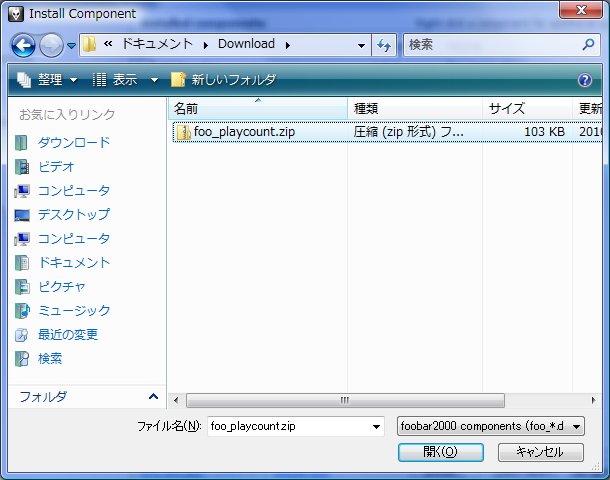This screenshot has width=610, height=480.
Task: Click the 圧縮 (zip 形式) type cell
Action: (x=408, y=132)
